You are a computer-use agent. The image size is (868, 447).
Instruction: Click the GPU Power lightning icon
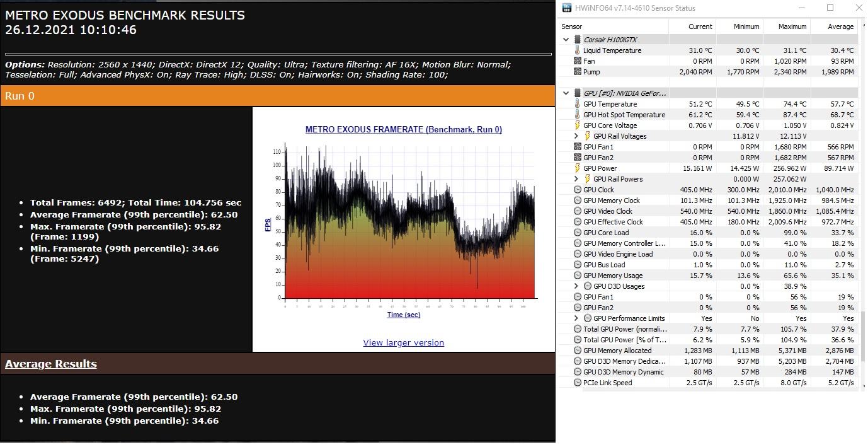pos(578,168)
